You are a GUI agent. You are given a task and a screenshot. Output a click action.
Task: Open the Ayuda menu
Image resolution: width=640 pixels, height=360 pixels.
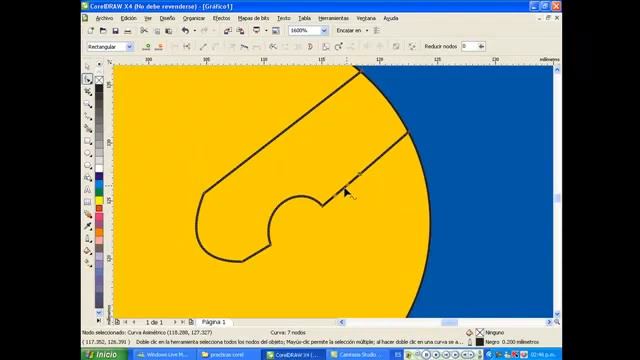pos(391,18)
